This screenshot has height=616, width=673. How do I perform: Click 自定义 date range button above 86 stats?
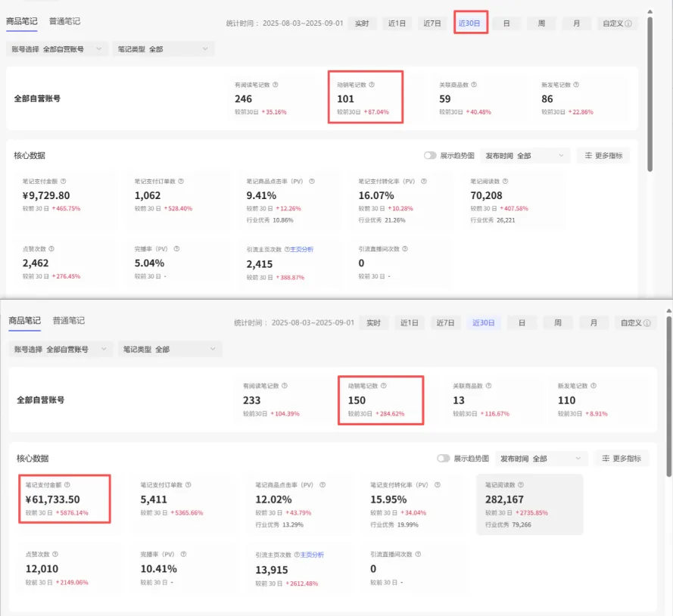tap(616, 23)
